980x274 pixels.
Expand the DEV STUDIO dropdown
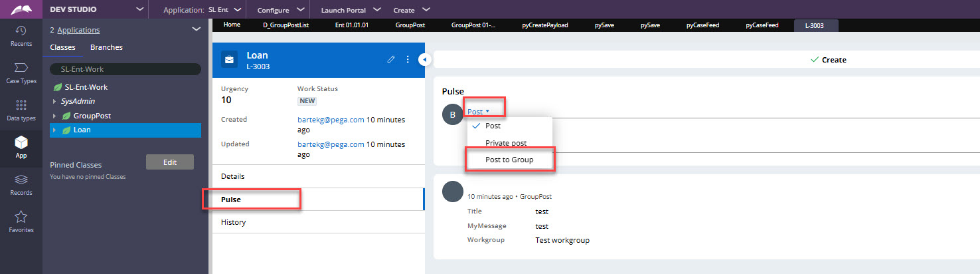(139, 10)
